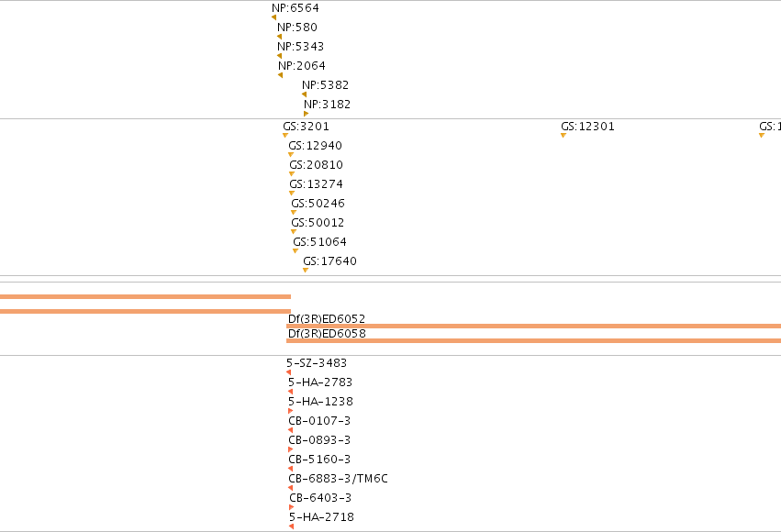The image size is (781, 532).
Task: Click the red arrow under 5-HA-2718
Action: point(291,526)
